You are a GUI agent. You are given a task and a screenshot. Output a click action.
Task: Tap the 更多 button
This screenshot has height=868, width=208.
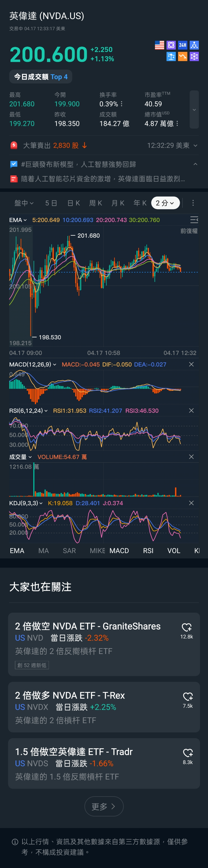104,806
